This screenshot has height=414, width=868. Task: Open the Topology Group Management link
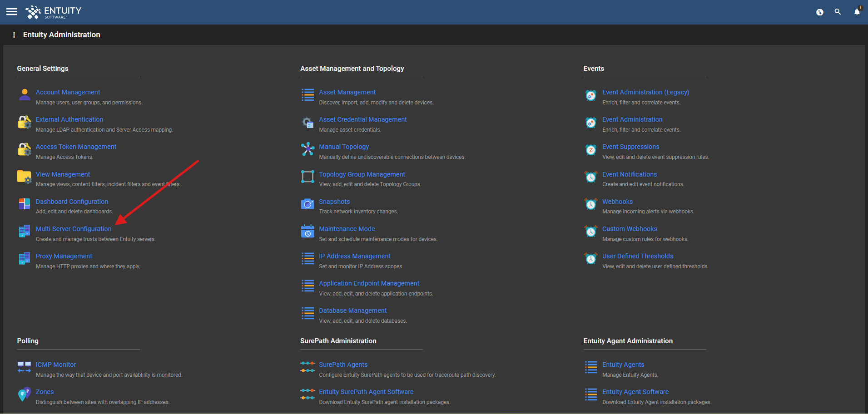pos(362,174)
